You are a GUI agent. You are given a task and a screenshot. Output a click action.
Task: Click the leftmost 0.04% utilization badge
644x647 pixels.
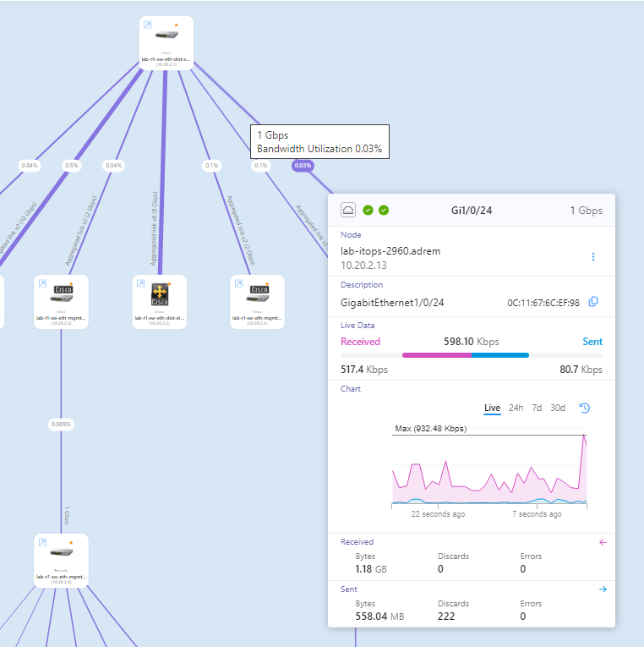coord(30,166)
